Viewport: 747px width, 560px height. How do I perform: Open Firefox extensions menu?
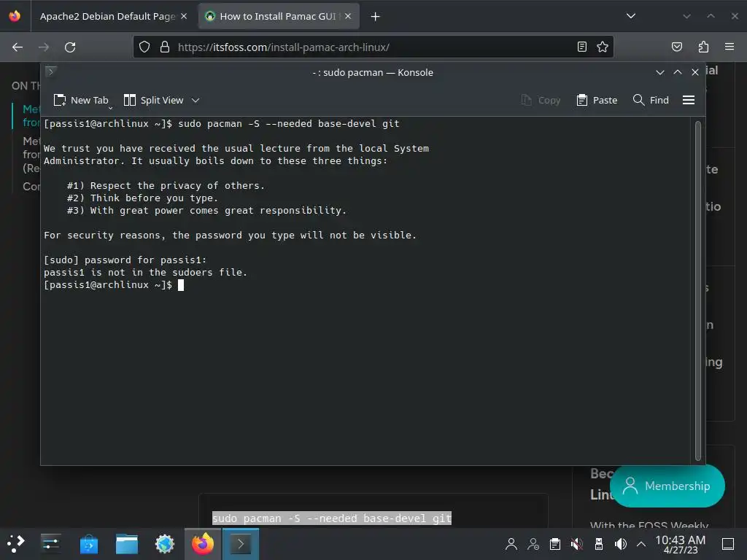pos(703,47)
